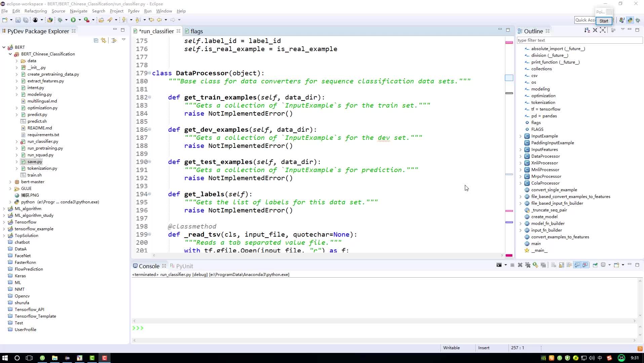Click the Save All toolbar icon
The height and width of the screenshot is (363, 644).
[x=25, y=20]
